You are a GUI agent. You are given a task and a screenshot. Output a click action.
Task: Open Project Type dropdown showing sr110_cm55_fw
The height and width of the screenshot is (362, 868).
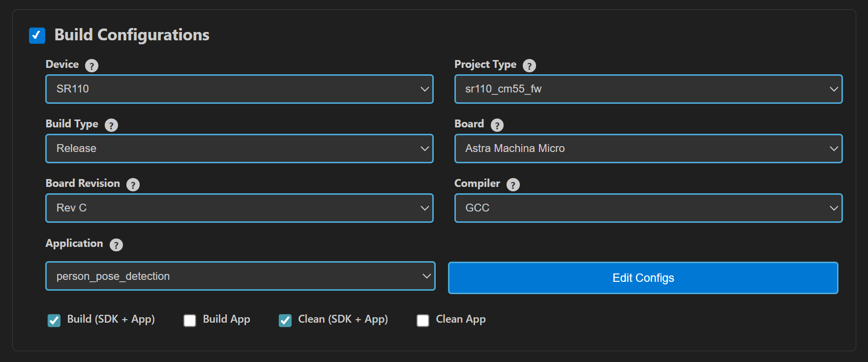coord(648,89)
